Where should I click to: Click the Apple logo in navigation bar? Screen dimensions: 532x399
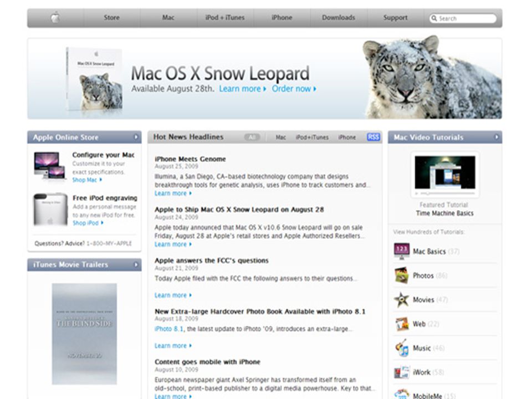click(55, 17)
